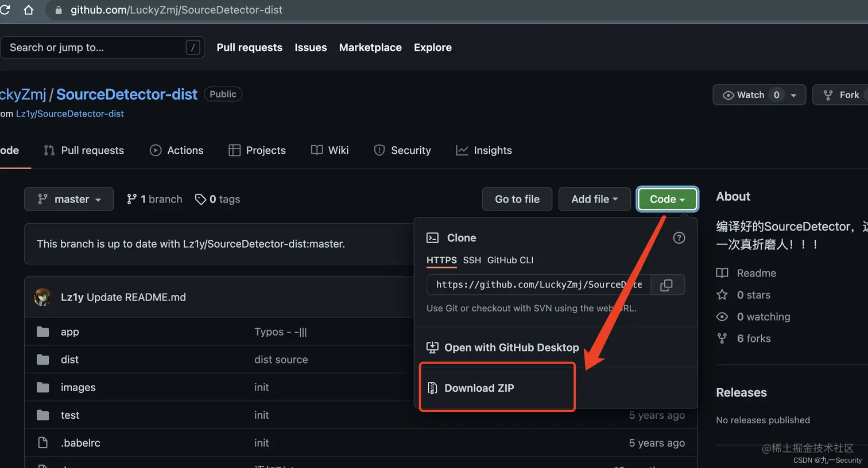Click the lock icon in address bar

58,10
